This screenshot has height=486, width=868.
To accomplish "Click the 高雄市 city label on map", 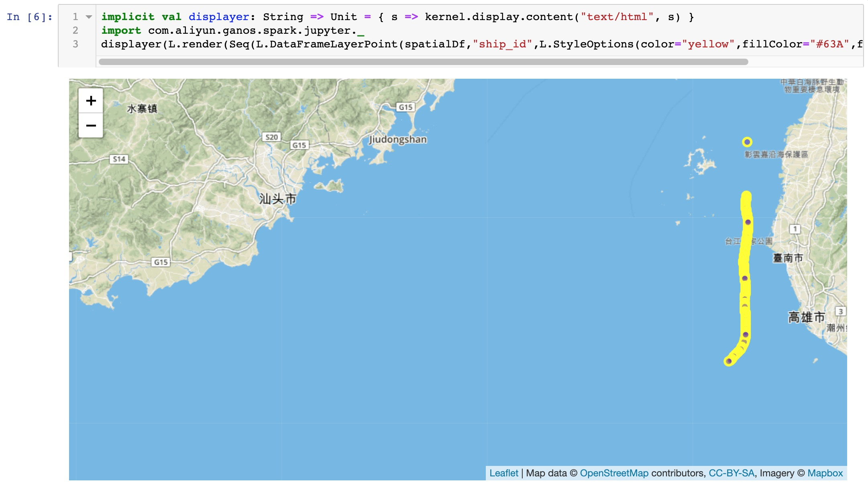I will [x=806, y=317].
